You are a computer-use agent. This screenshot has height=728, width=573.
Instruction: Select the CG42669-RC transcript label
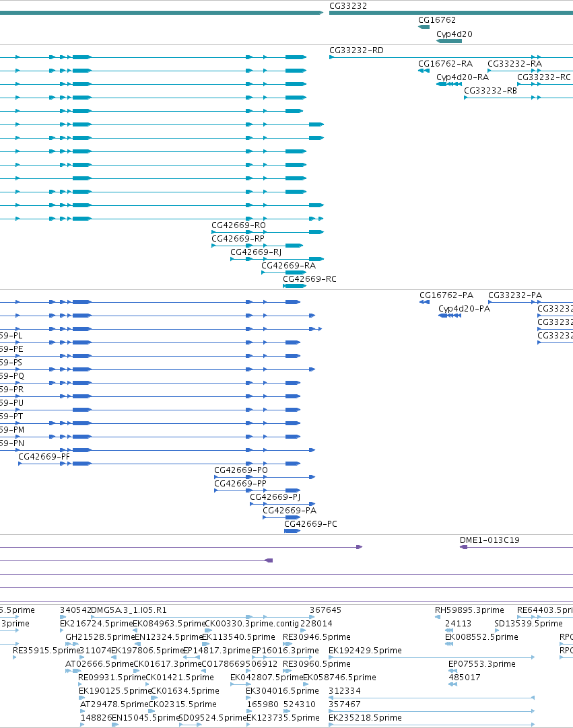310,279
